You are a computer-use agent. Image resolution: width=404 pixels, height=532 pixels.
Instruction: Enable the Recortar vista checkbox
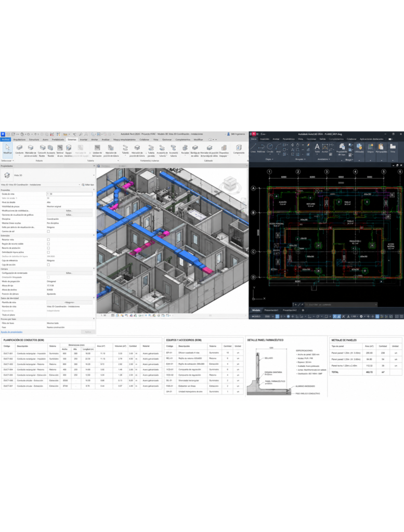pyautogui.click(x=48, y=240)
